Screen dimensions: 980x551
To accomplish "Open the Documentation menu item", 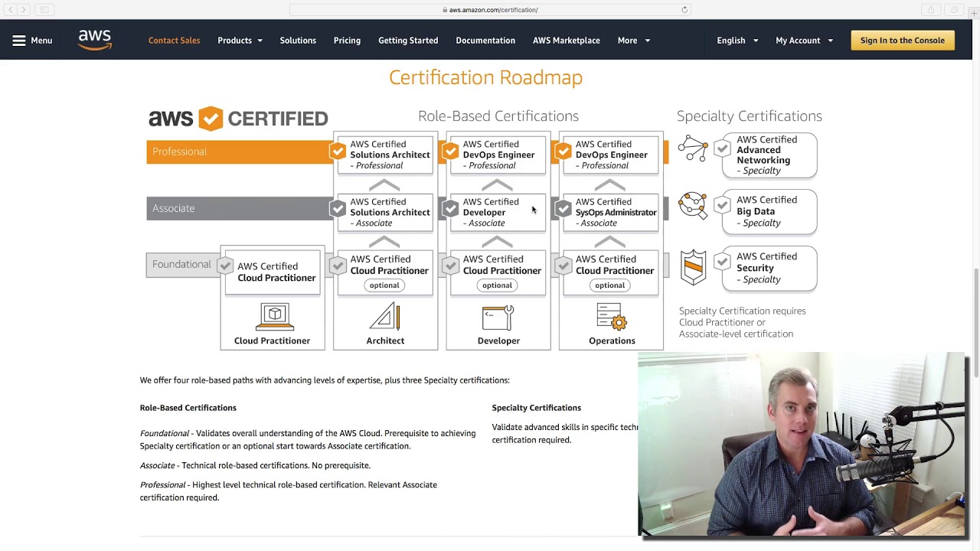I will pyautogui.click(x=485, y=41).
